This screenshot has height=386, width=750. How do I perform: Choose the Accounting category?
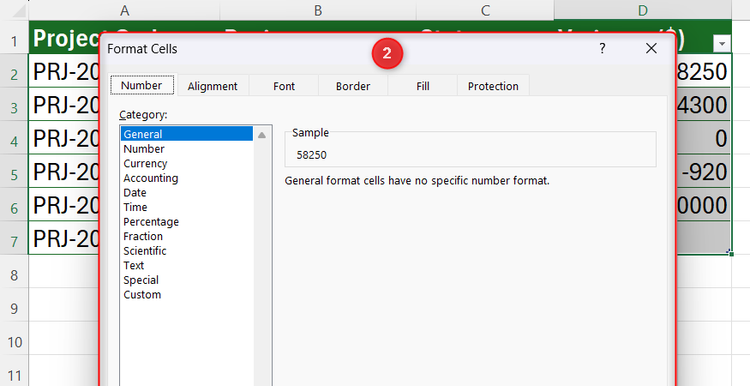tap(187, 178)
